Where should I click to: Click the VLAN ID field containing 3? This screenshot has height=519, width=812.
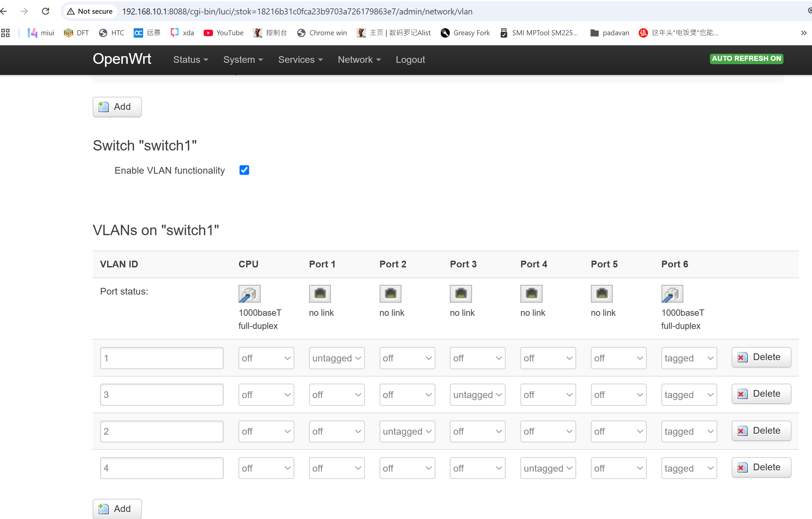(x=162, y=394)
